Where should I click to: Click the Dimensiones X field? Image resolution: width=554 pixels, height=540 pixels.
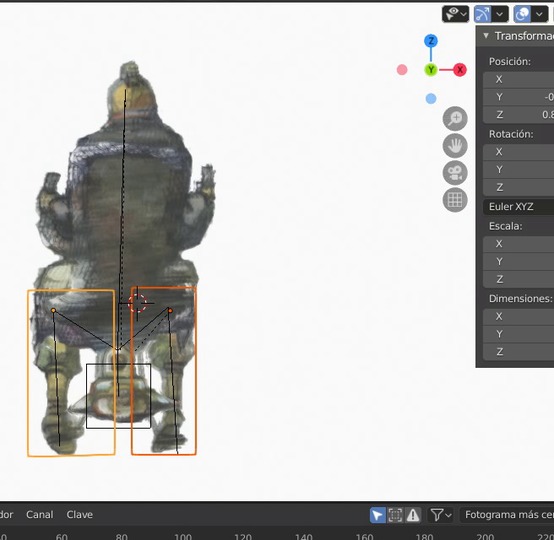[x=518, y=316]
